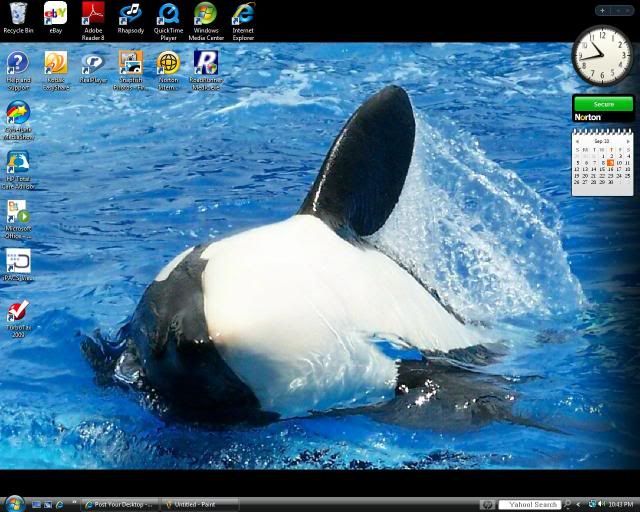Click the volume speaker tray icon

602,505
